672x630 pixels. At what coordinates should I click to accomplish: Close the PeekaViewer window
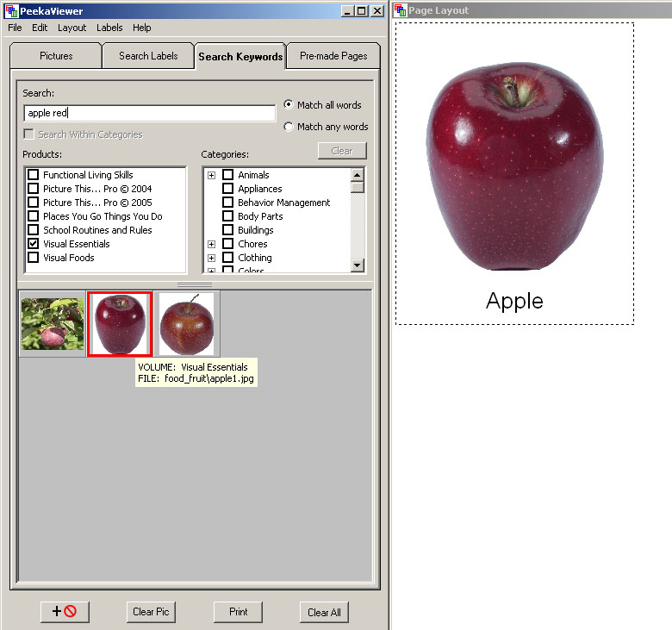pyautogui.click(x=377, y=11)
